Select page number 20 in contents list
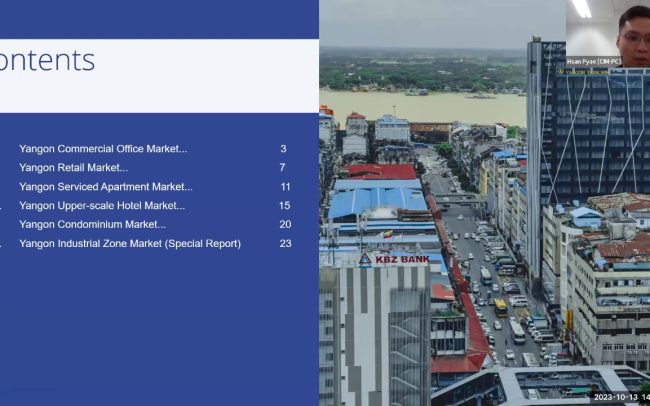650x406 pixels. point(285,225)
